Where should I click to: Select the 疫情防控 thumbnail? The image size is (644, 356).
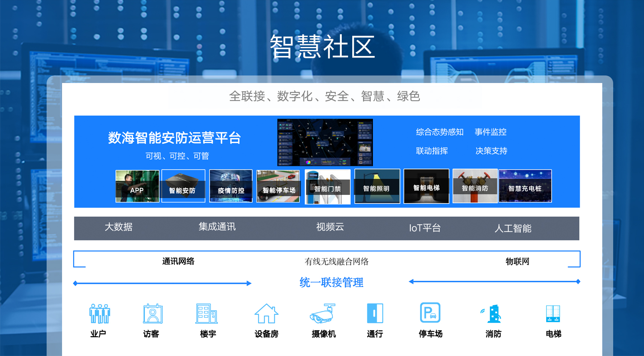pos(231,186)
